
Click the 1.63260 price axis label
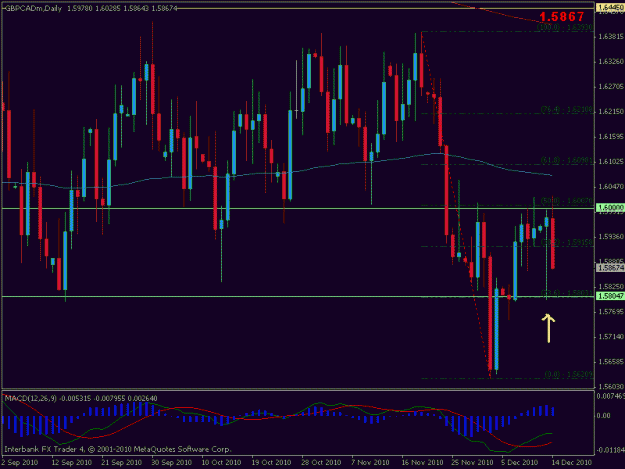tap(611, 62)
